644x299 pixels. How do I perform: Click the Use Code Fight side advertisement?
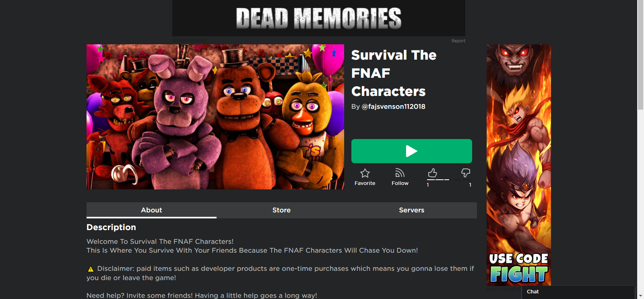(518, 165)
